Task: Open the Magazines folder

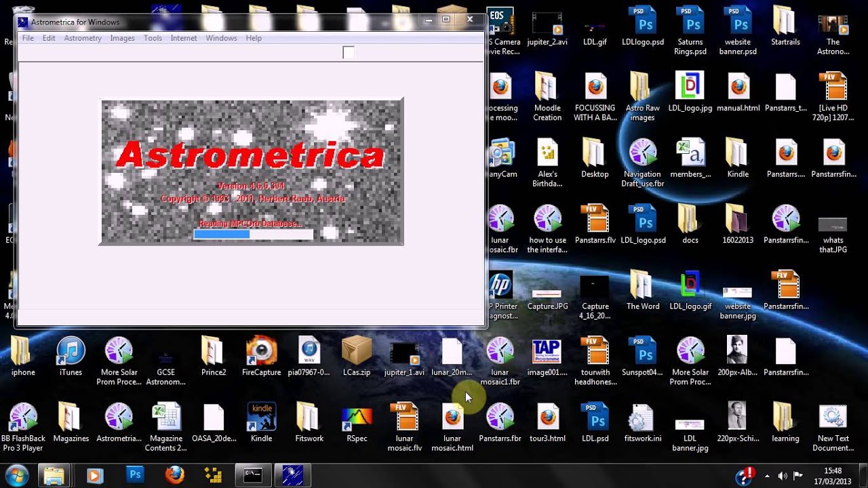Action: [71, 423]
